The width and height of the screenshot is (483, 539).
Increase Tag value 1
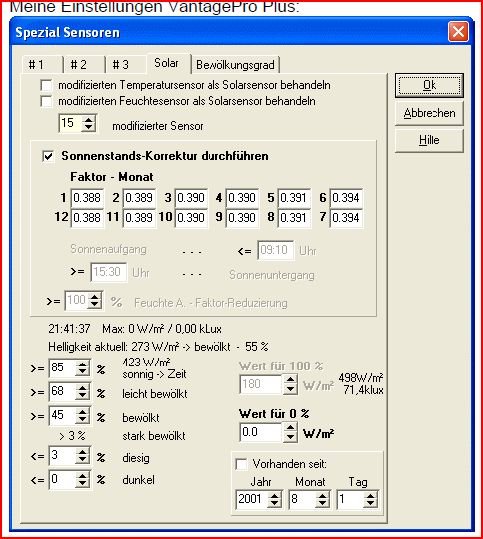point(371,496)
